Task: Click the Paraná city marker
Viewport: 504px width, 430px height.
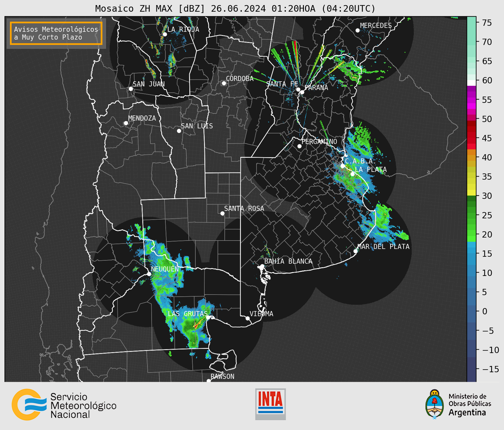Action: click(x=302, y=92)
